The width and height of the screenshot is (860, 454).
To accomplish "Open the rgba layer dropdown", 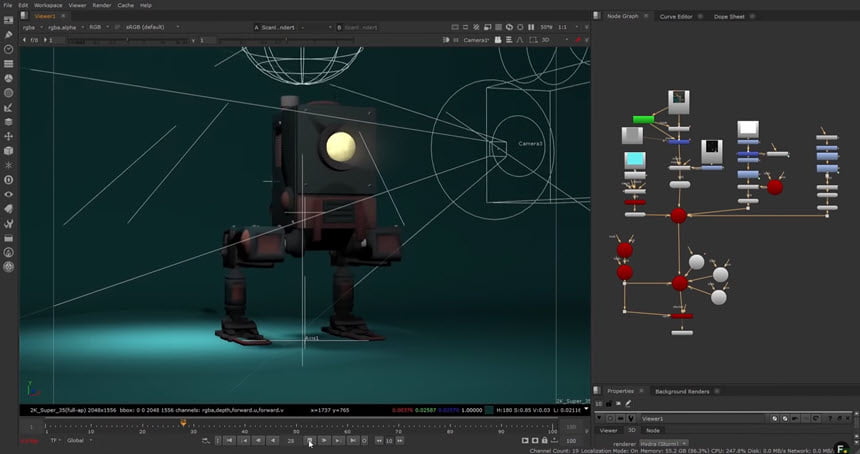I will click(32, 27).
